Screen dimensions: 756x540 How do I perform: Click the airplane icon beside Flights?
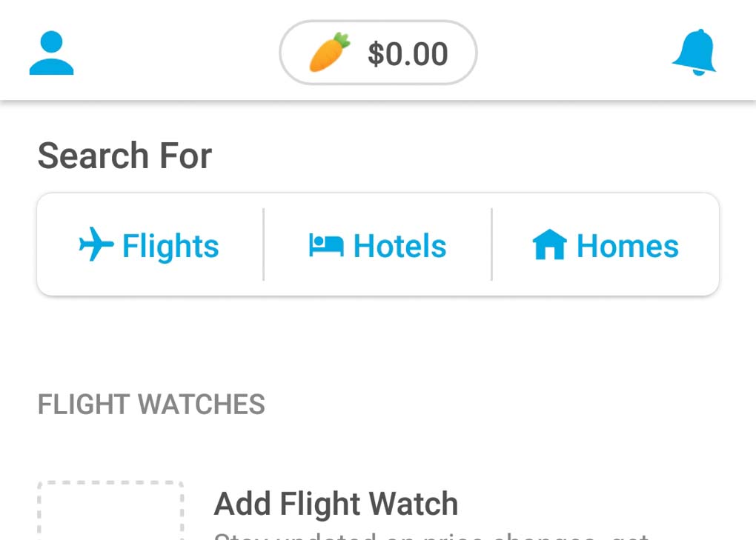(x=96, y=245)
